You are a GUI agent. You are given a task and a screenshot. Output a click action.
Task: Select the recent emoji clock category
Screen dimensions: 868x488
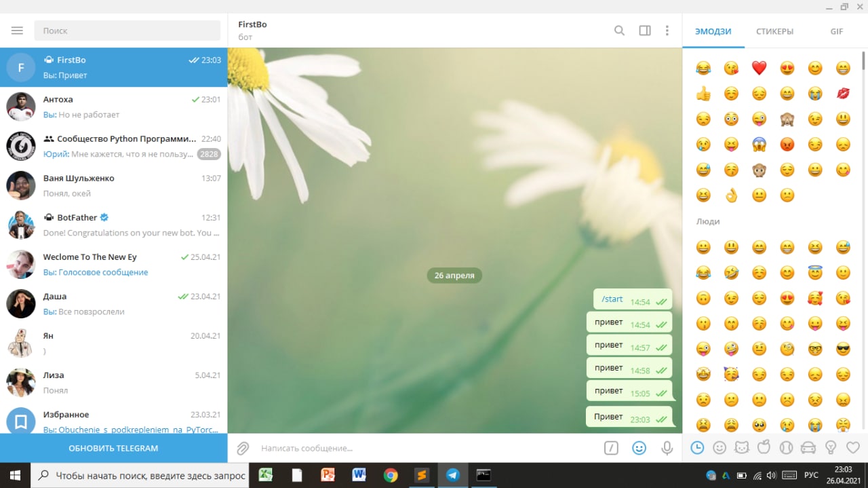[x=697, y=447]
